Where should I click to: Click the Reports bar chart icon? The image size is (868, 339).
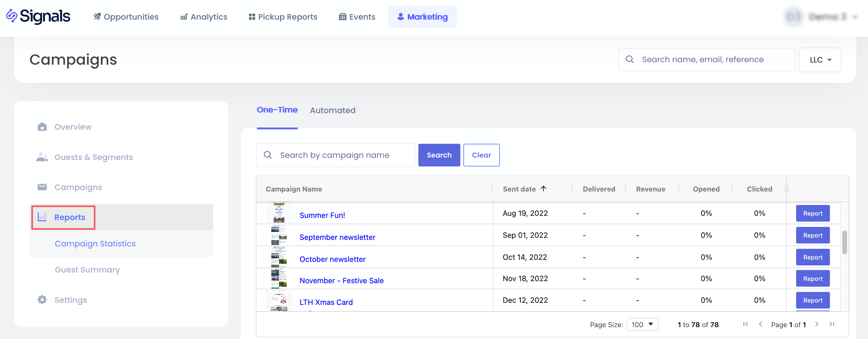click(x=42, y=217)
